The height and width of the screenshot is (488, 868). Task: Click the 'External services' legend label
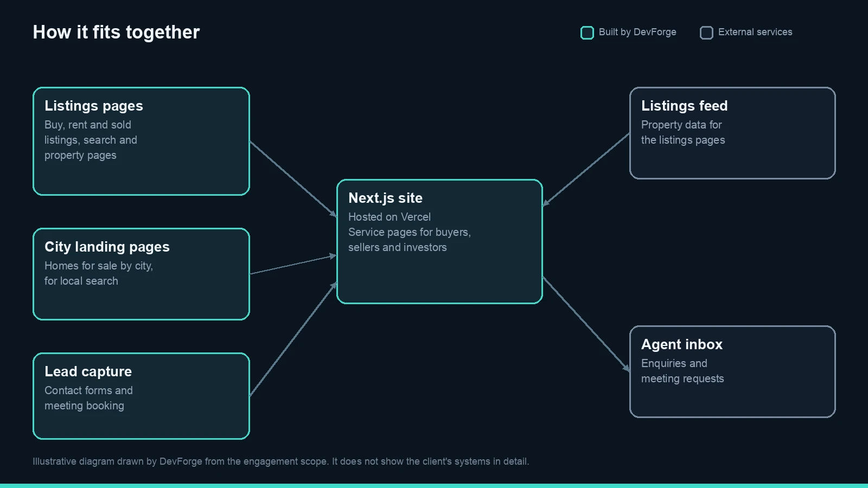pos(755,32)
